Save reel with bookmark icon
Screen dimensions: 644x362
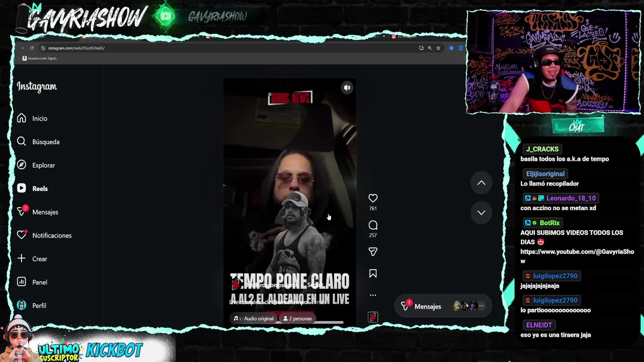pos(373,274)
